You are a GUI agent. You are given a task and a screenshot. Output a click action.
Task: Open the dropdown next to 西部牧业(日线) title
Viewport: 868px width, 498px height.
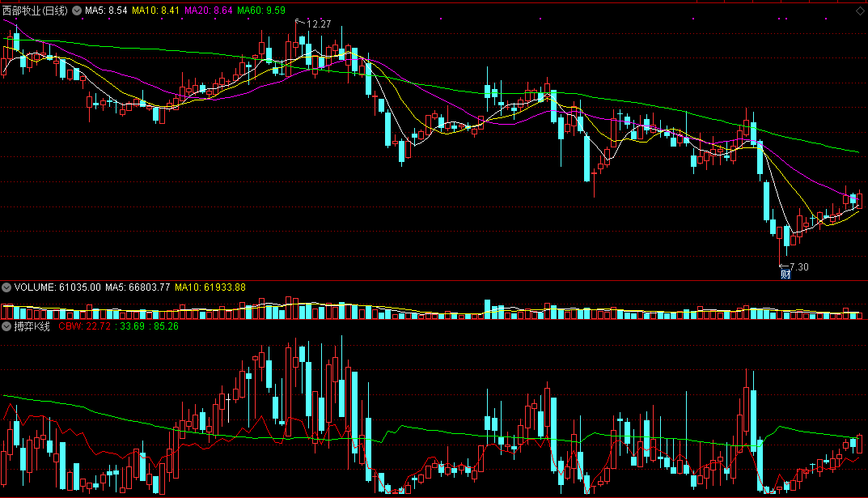[77, 11]
